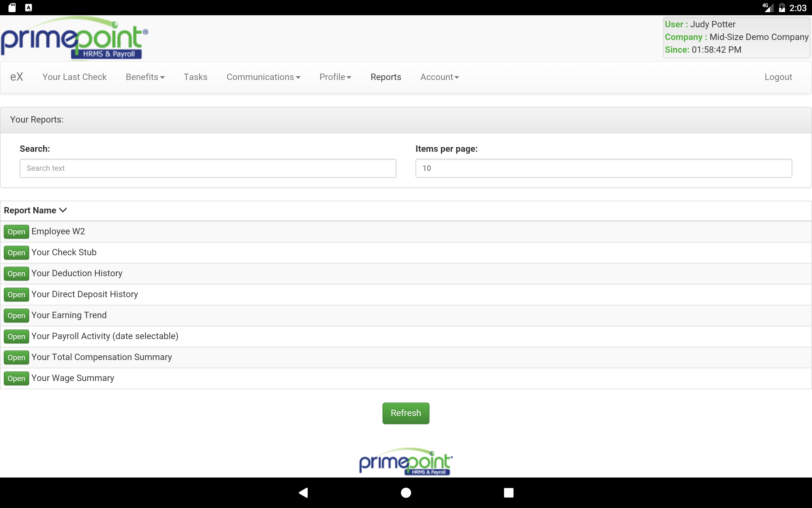The width and height of the screenshot is (812, 508).
Task: Open the Your Deduction History report
Action: 16,273
